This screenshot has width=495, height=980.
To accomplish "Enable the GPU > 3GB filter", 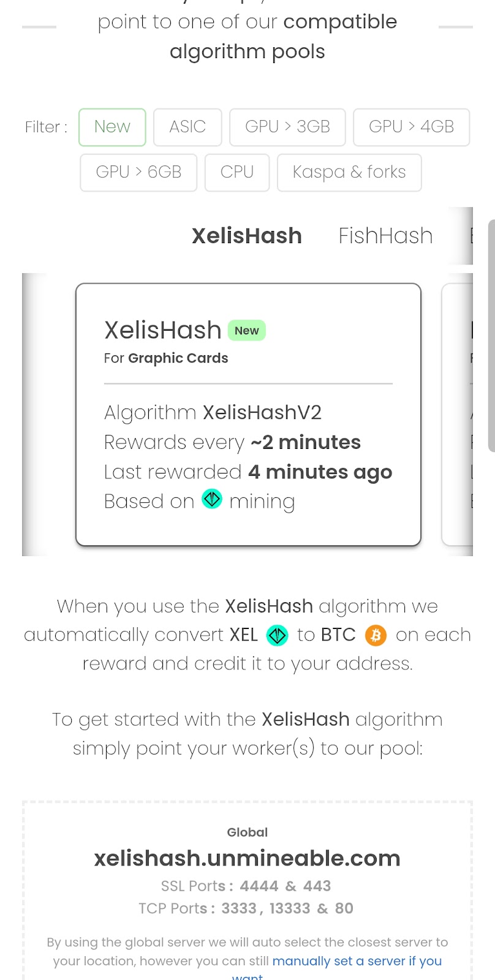I will point(287,127).
